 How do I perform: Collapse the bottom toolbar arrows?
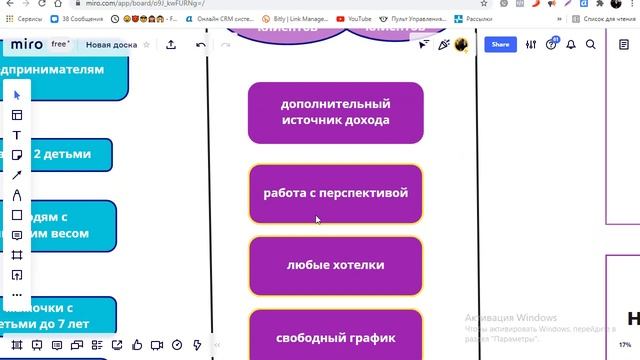coord(217,345)
